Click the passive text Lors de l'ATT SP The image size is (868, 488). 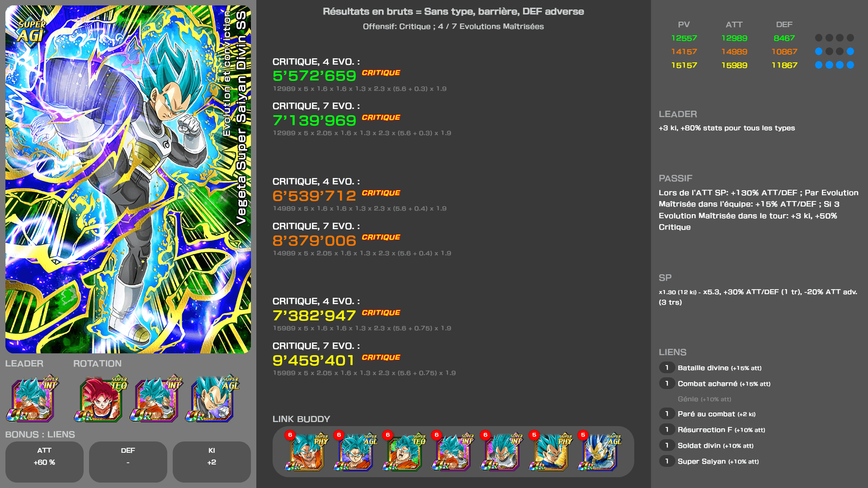758,210
